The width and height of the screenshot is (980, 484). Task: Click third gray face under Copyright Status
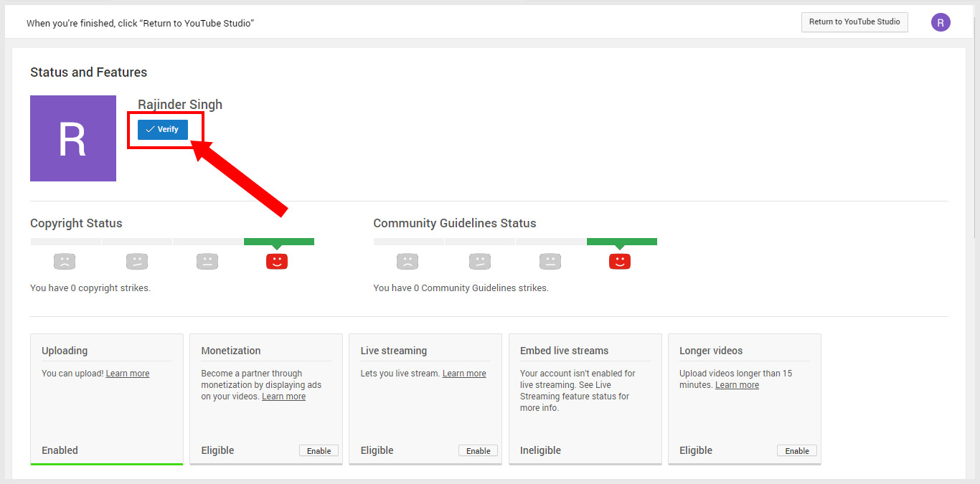(x=207, y=262)
